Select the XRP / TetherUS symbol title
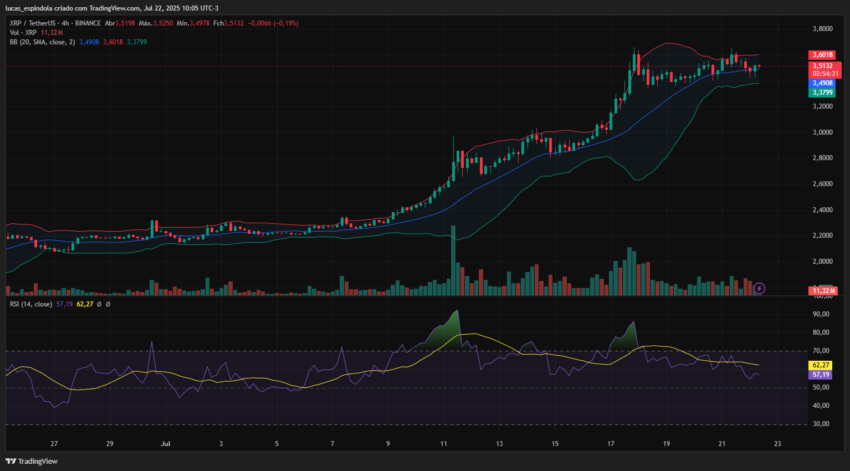Screen dimensions: 850x471 (33, 23)
